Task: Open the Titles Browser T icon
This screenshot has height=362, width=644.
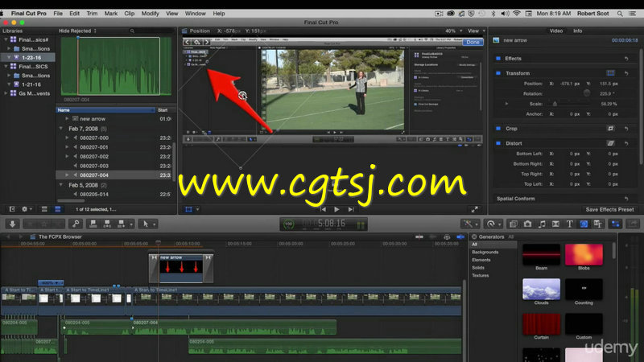Action: pyautogui.click(x=570, y=224)
